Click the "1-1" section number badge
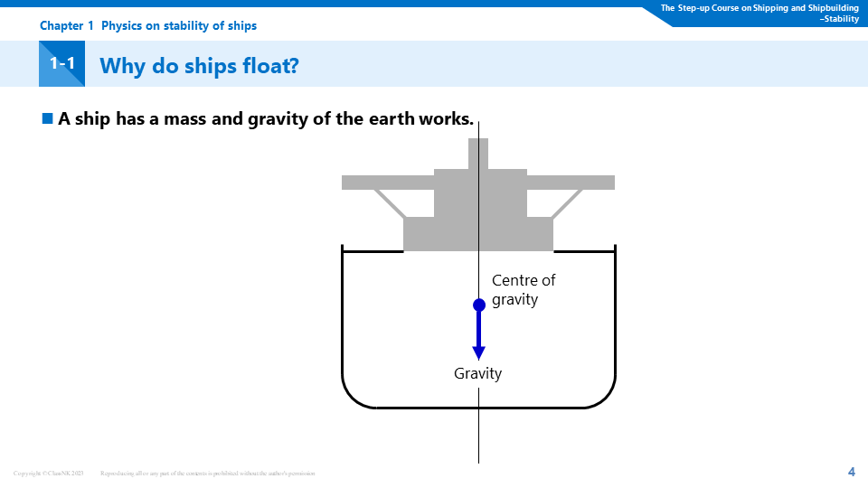Viewport: 868px width, 488px height. coord(62,64)
